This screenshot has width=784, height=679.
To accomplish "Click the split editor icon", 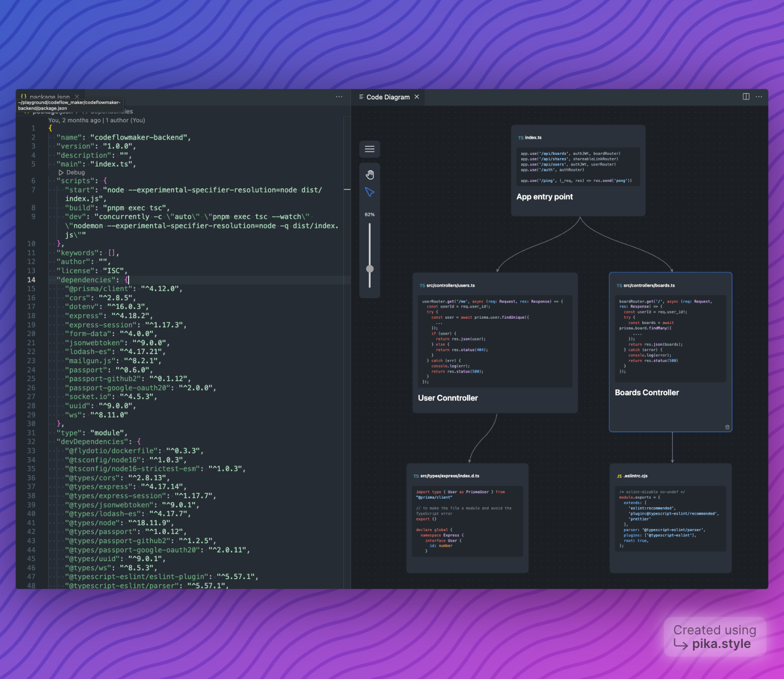I will 746,97.
